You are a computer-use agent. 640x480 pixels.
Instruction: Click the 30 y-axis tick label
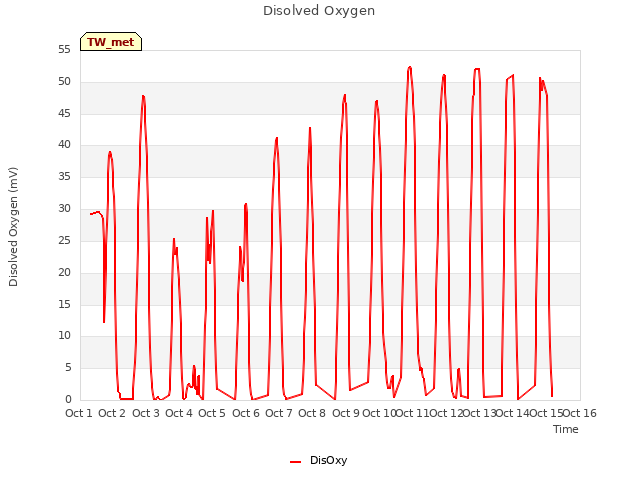pyautogui.click(x=64, y=209)
